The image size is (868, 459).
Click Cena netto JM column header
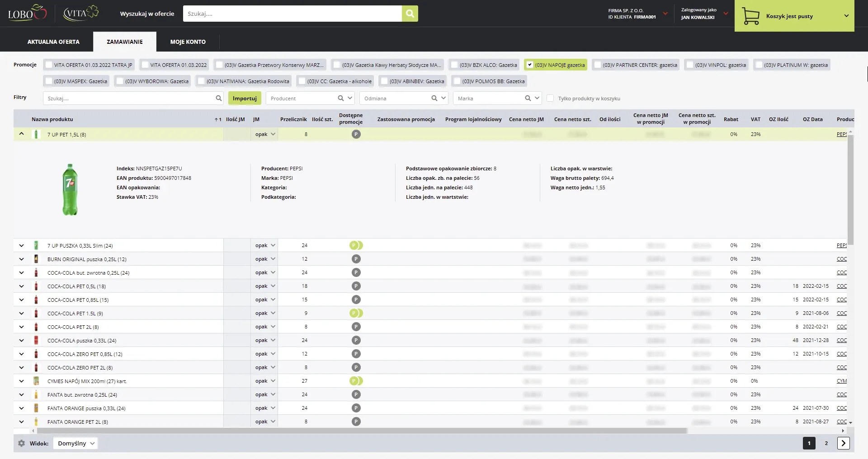click(526, 119)
